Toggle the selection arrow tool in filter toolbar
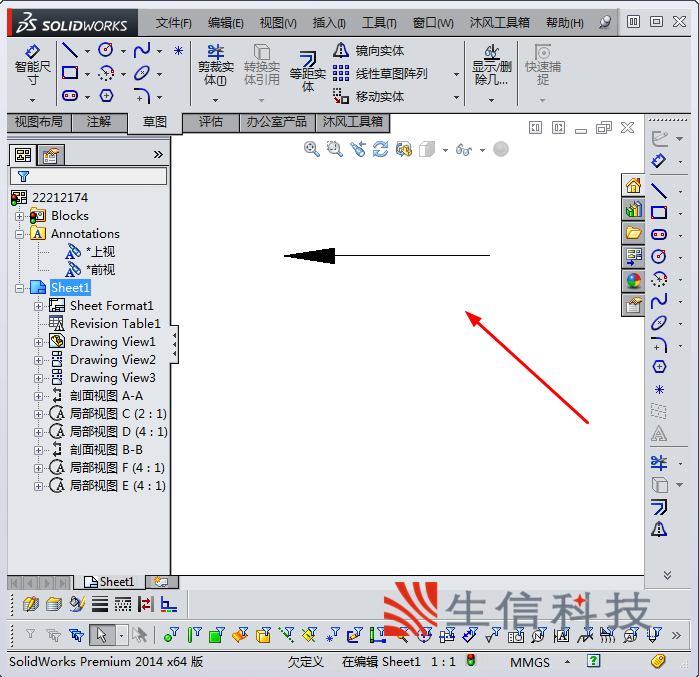 coord(102,635)
